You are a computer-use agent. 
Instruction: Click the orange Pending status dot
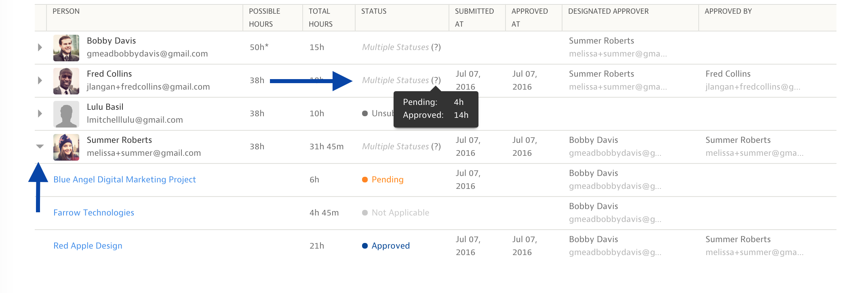(x=365, y=180)
